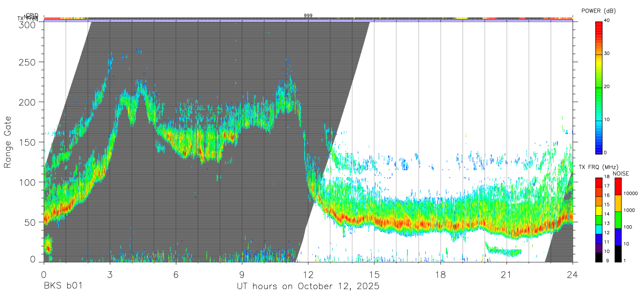Select the Range Gate tick label '300'

point(28,24)
